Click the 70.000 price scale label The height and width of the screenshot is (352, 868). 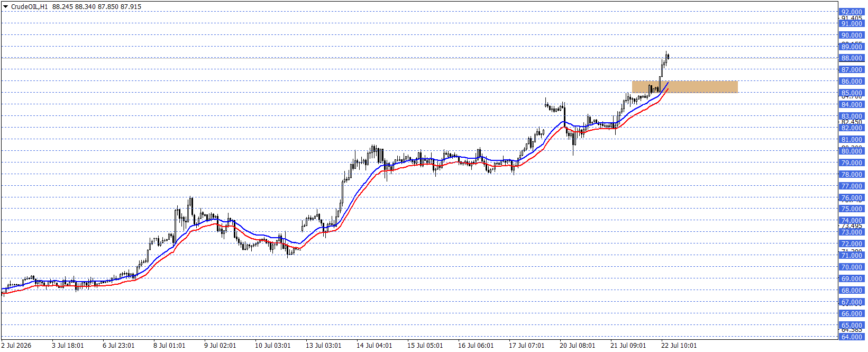pyautogui.click(x=852, y=267)
